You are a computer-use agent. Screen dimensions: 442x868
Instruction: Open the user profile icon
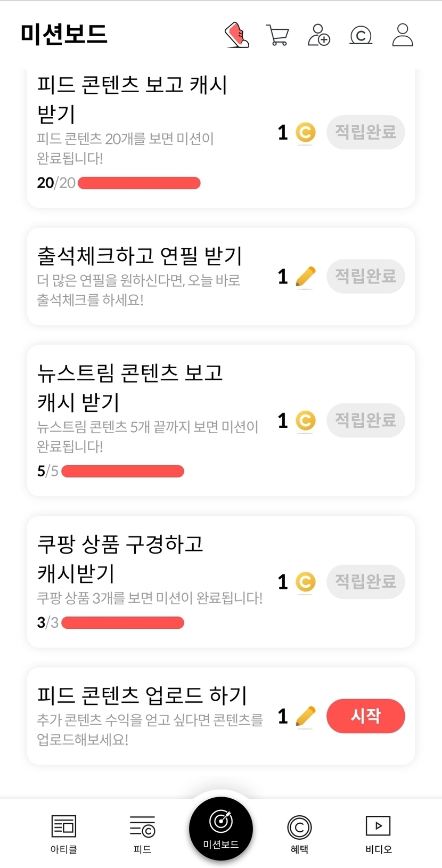pyautogui.click(x=403, y=35)
